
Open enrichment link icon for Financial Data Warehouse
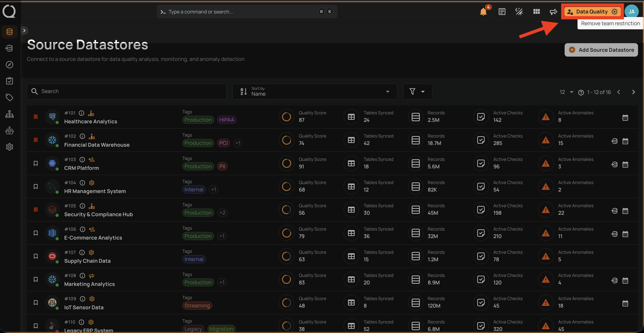point(614,141)
